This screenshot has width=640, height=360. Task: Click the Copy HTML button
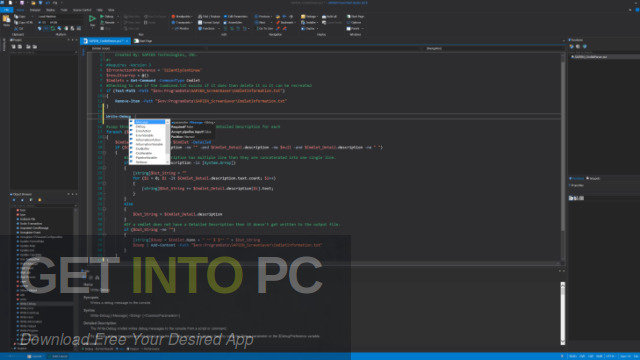coord(23,22)
